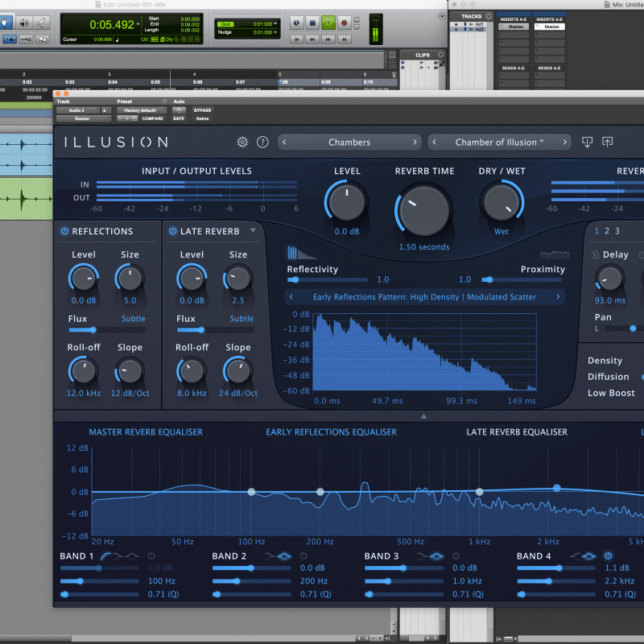Select Band 1 high-pass filter shape
644x644 pixels.
pos(106,556)
